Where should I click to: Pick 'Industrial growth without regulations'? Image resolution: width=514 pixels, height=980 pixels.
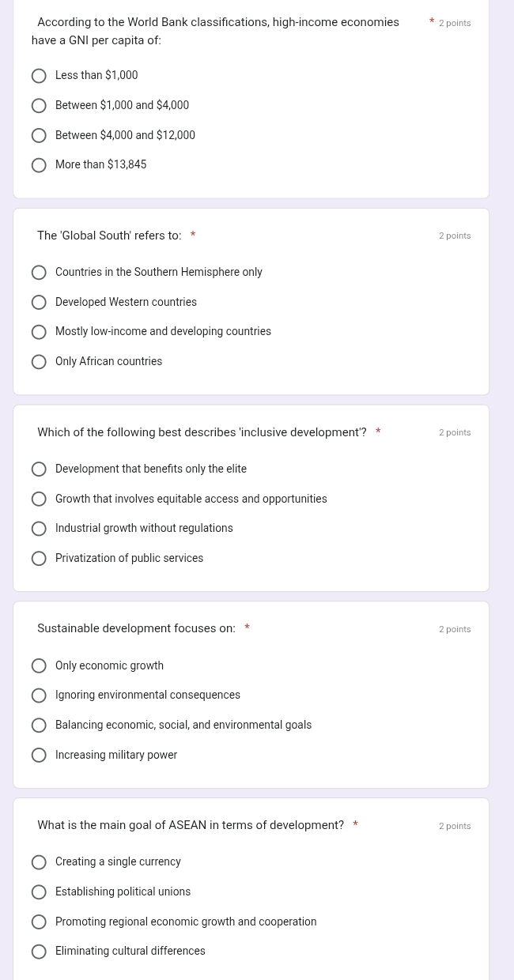(x=39, y=529)
